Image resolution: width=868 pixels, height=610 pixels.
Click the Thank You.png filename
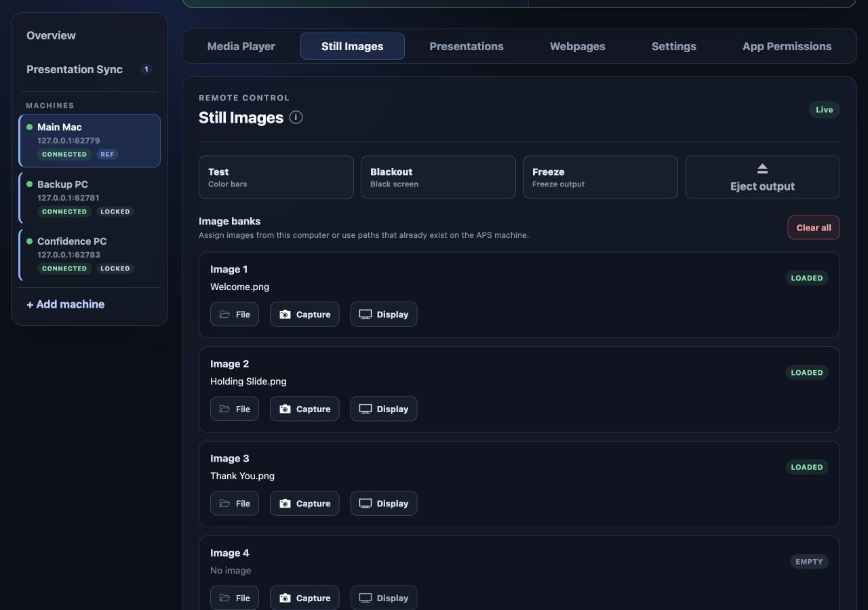pyautogui.click(x=242, y=476)
